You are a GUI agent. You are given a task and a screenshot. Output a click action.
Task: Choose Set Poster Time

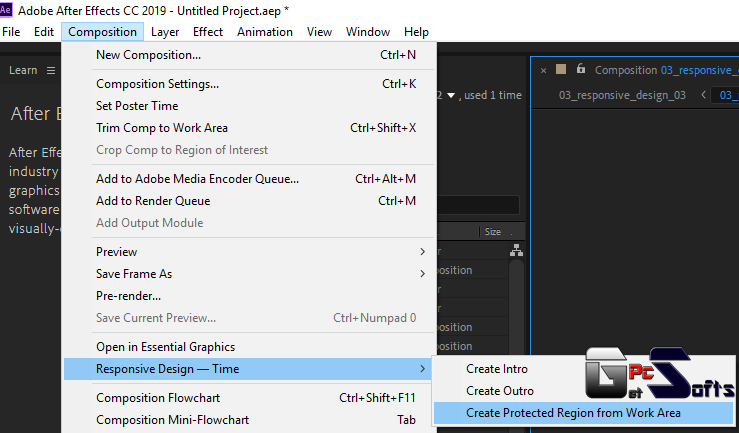249,106
